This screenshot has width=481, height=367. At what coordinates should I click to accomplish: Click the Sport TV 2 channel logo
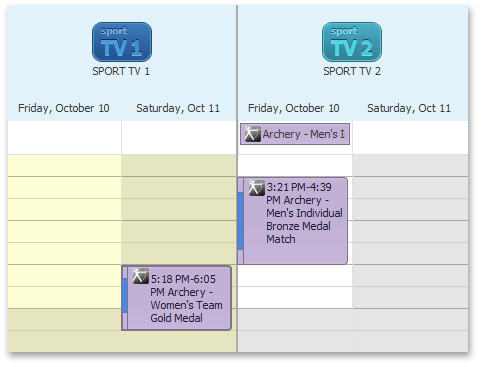352,42
